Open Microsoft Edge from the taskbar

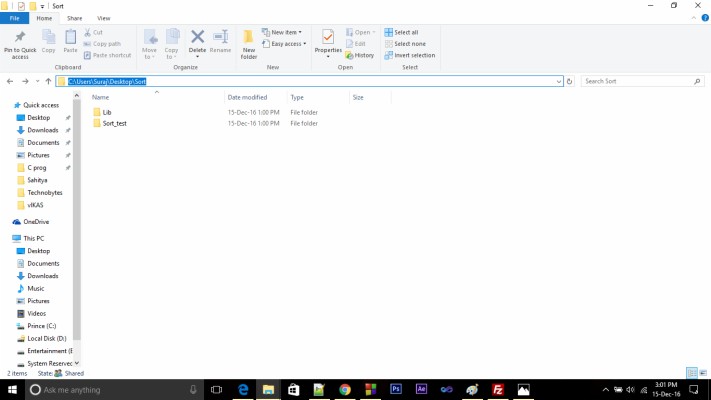tap(243, 389)
